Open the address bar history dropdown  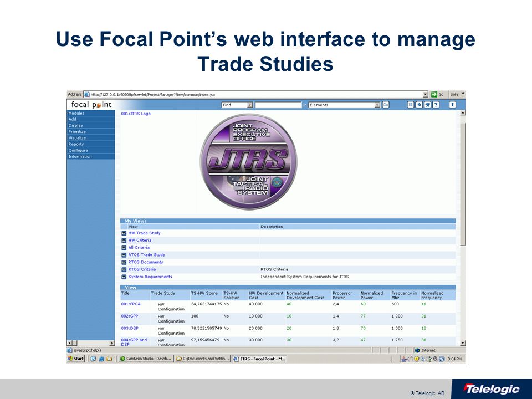tap(426, 94)
